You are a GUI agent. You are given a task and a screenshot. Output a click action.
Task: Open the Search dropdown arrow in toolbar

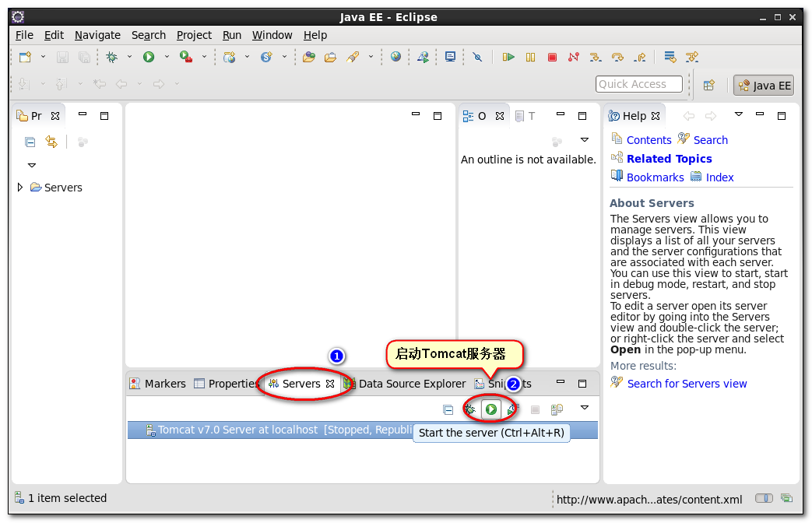coord(371,57)
